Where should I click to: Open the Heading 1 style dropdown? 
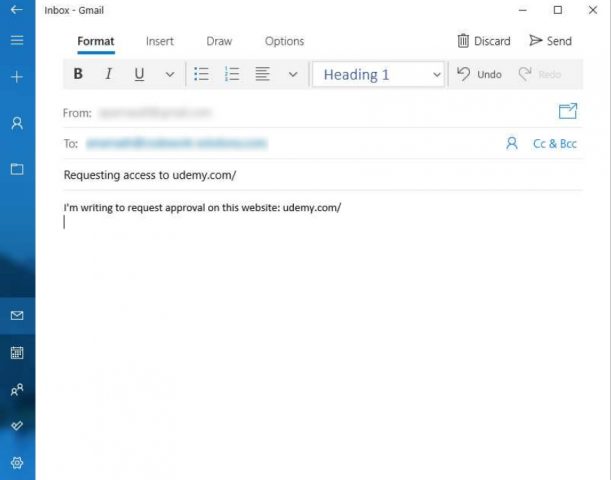tap(379, 74)
